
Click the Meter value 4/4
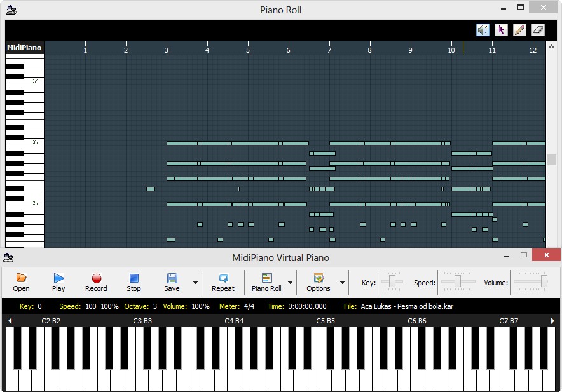point(249,306)
